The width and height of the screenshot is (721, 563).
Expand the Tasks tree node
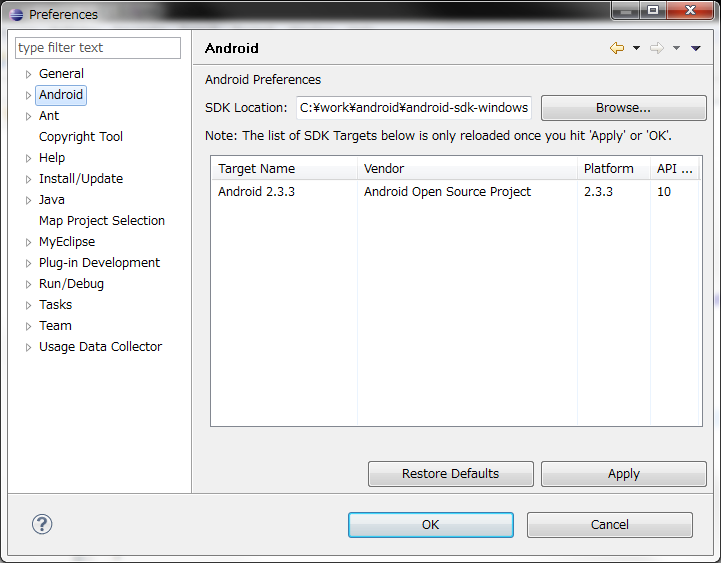click(x=29, y=305)
